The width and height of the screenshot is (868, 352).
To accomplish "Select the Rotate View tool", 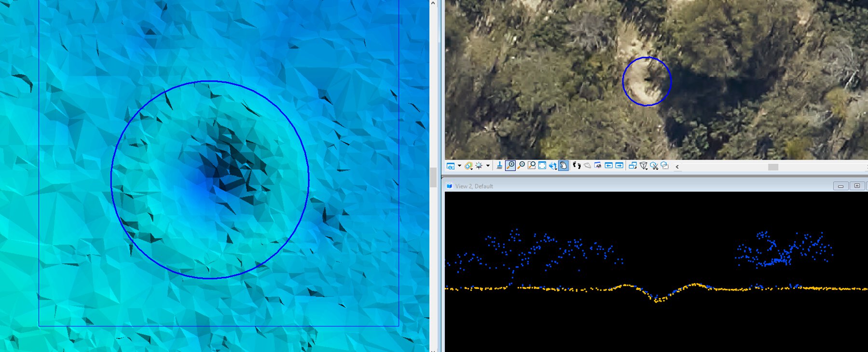I will pos(553,166).
